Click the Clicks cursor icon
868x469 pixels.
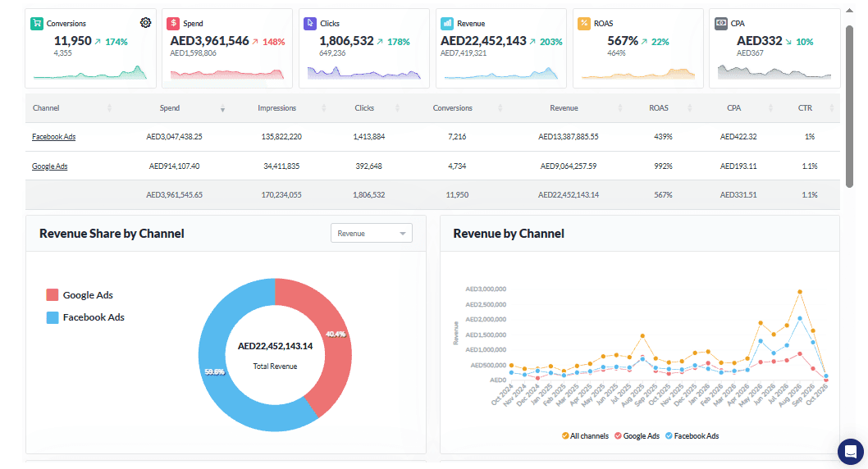pyautogui.click(x=310, y=23)
